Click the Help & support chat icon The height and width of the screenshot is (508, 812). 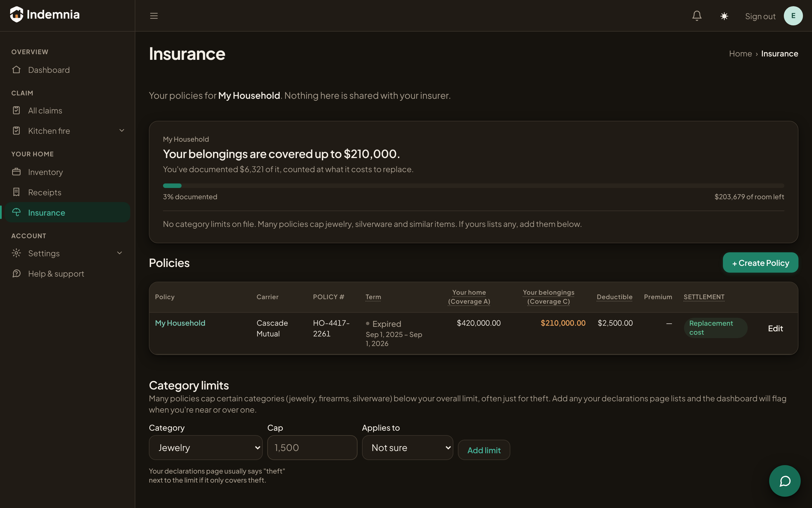16,273
